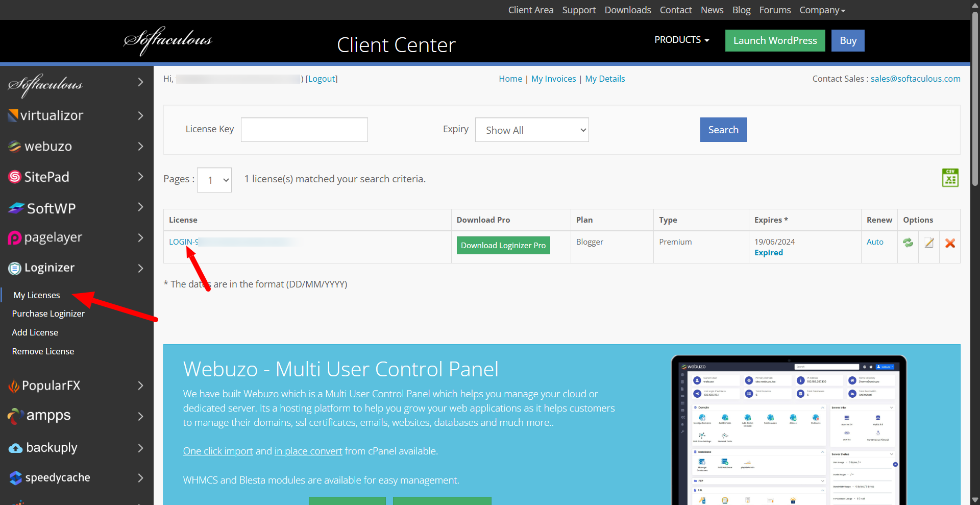Click the Expired status link

[x=769, y=252]
